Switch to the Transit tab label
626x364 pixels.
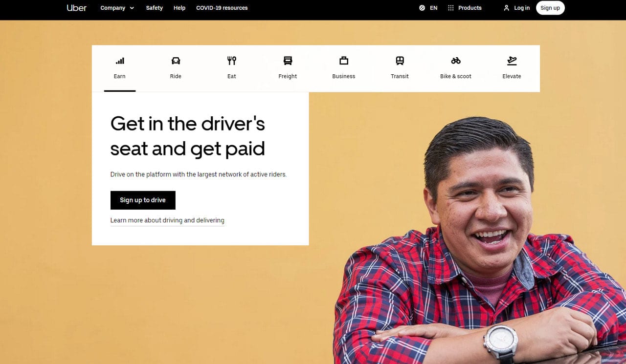click(400, 76)
